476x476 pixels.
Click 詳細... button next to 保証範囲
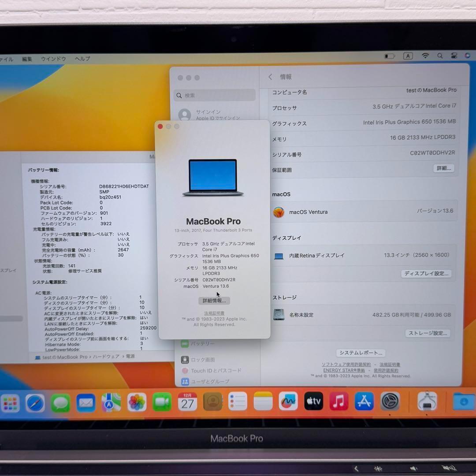[x=443, y=168]
